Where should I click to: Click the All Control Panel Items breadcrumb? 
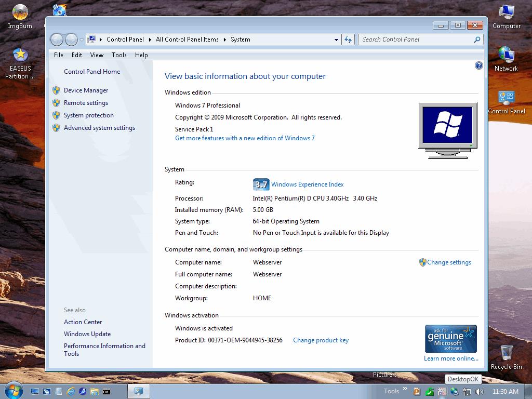[x=187, y=39]
